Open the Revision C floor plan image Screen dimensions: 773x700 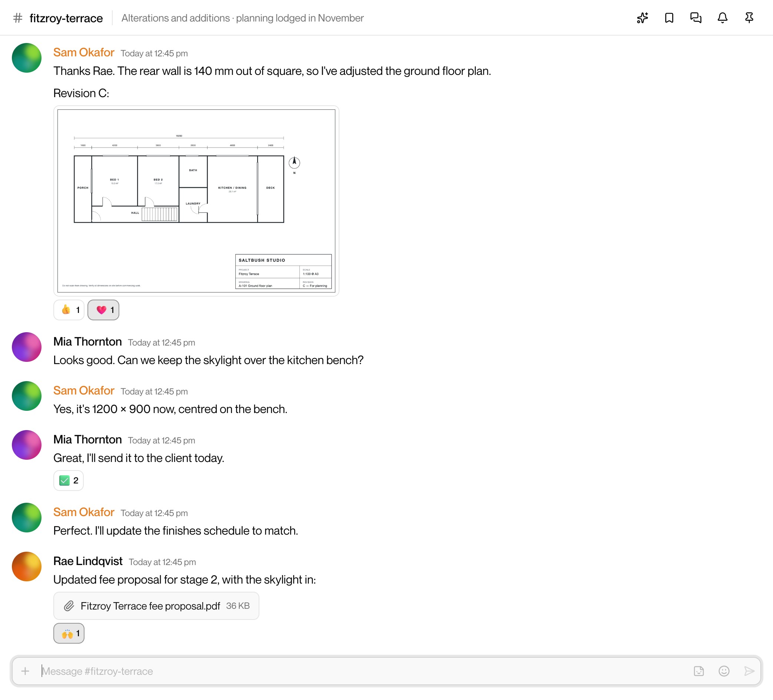pyautogui.click(x=196, y=201)
